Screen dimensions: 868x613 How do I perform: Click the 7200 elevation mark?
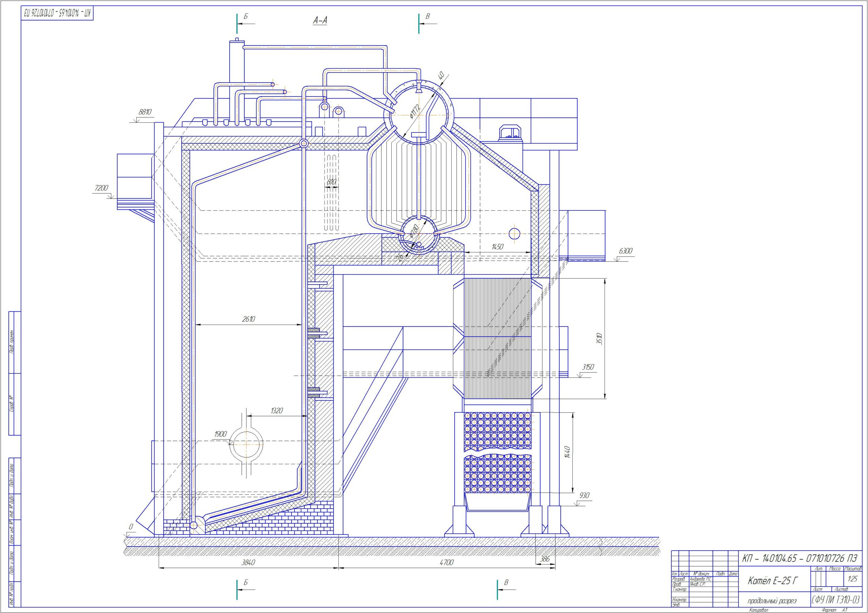coord(101,188)
